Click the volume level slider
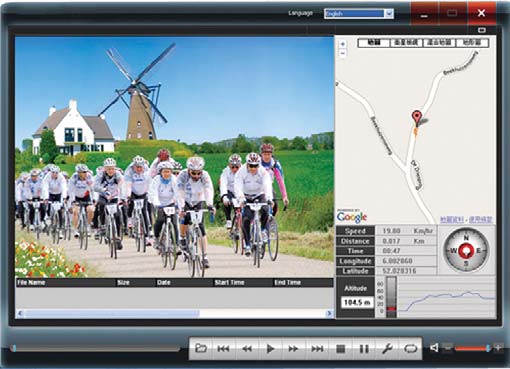 (x=472, y=348)
